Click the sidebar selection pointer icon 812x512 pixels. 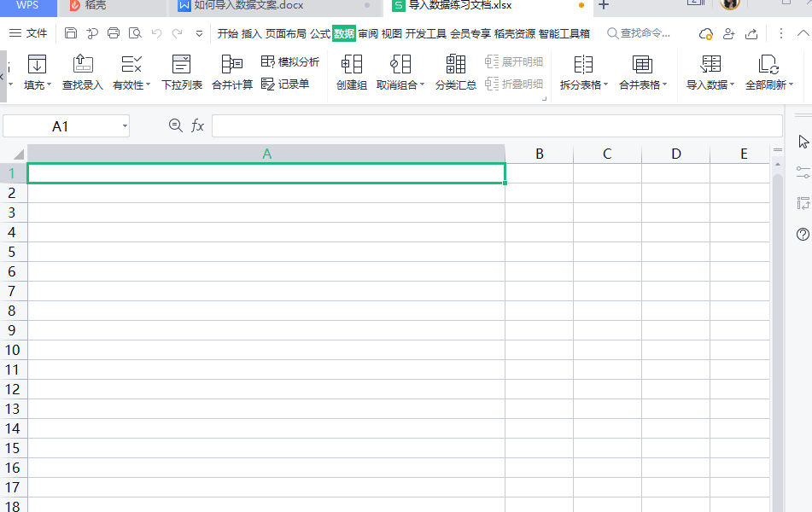point(803,142)
